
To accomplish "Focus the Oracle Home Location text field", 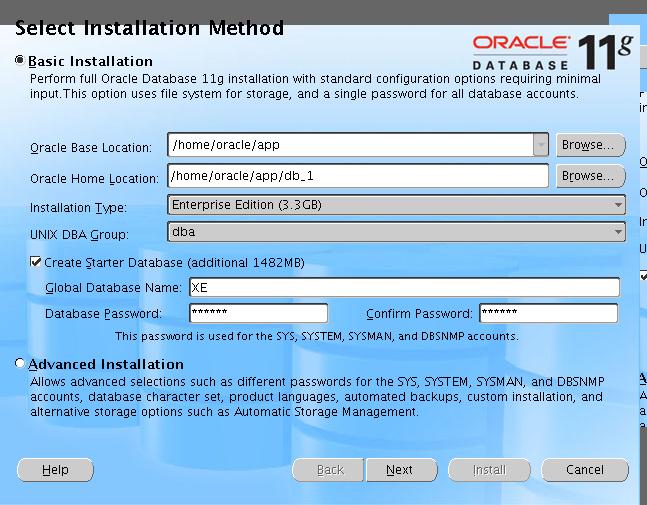I will tap(358, 176).
